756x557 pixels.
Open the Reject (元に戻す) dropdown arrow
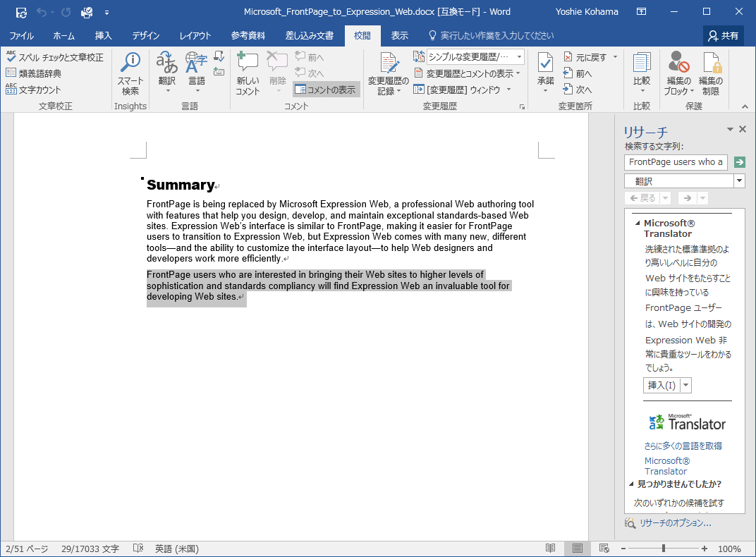pyautogui.click(x=615, y=57)
